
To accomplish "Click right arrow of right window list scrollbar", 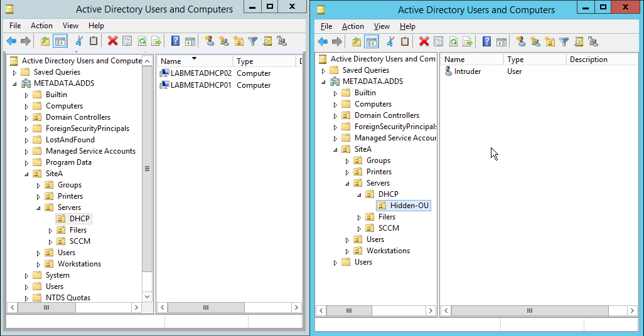I will click(632, 310).
